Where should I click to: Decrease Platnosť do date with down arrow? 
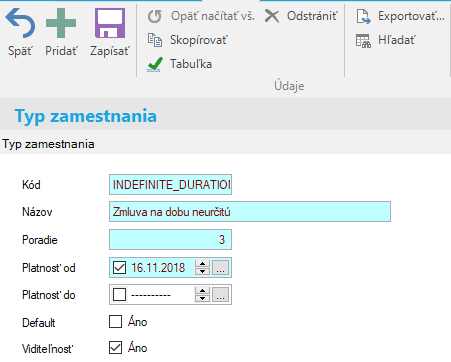coord(202,298)
